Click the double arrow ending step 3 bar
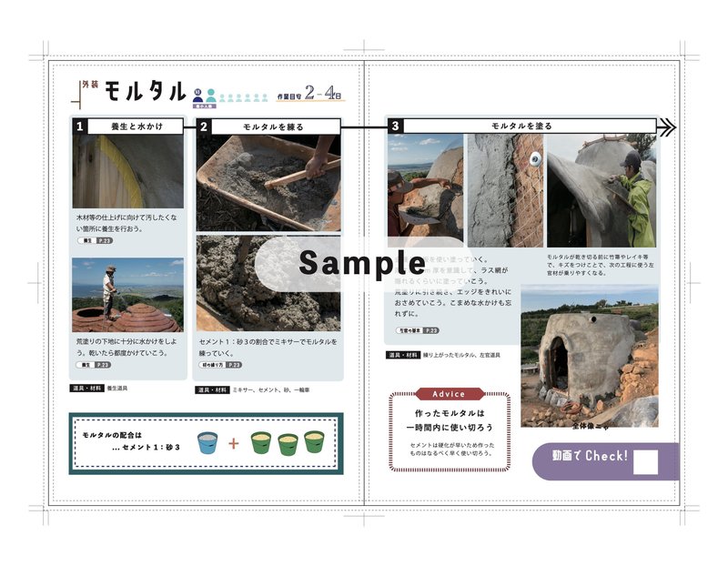This screenshot has height=566, width=728. (667, 127)
